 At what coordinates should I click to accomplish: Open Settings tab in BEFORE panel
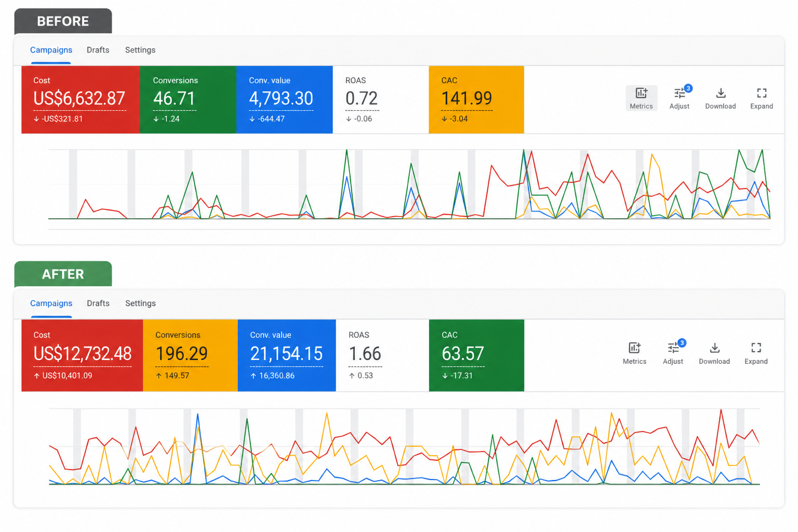coord(140,50)
